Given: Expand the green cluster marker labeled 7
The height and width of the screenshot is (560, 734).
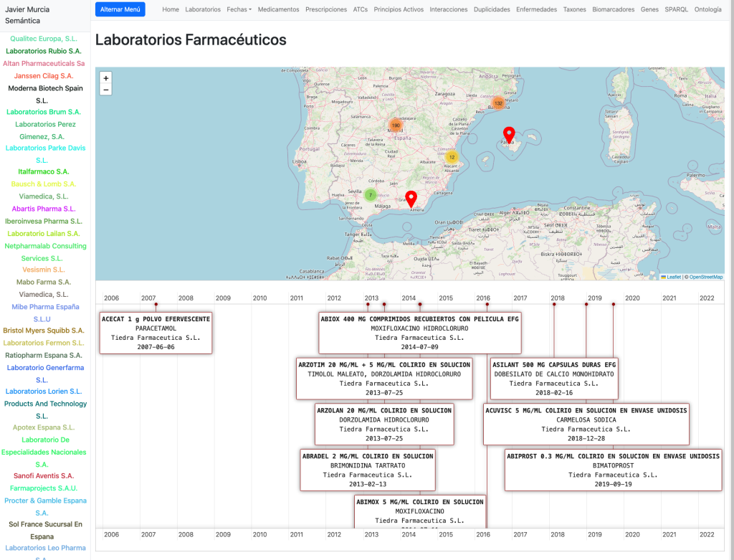Looking at the screenshot, I should pyautogui.click(x=371, y=194).
